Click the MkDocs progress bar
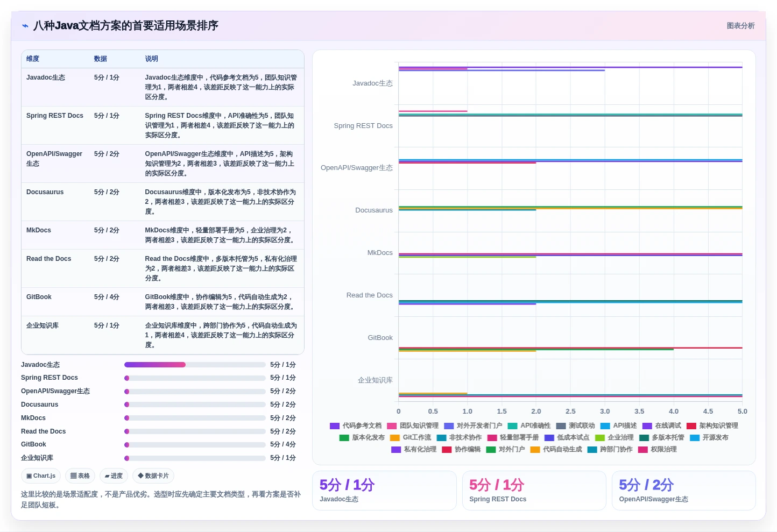The height and width of the screenshot is (532, 777). click(195, 418)
